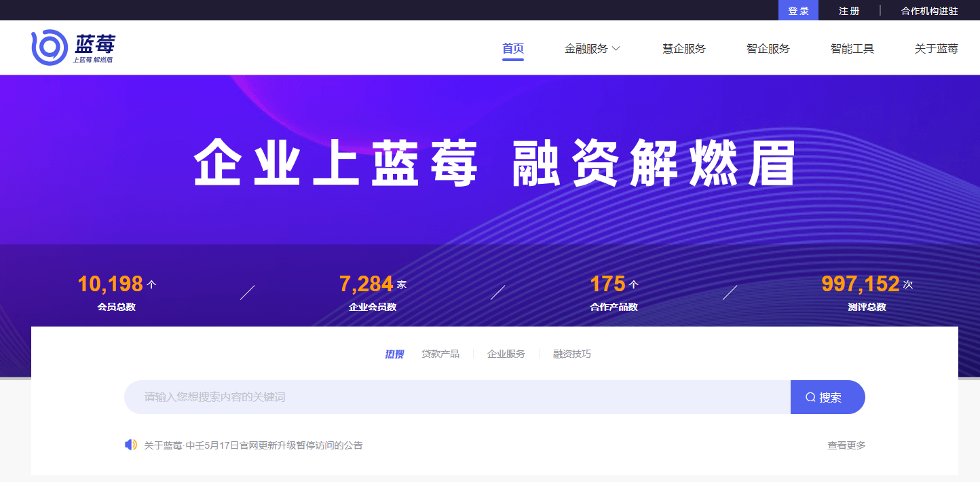Open 合作机构进驻 link
The width and height of the screenshot is (980, 482).
click(x=930, y=11)
